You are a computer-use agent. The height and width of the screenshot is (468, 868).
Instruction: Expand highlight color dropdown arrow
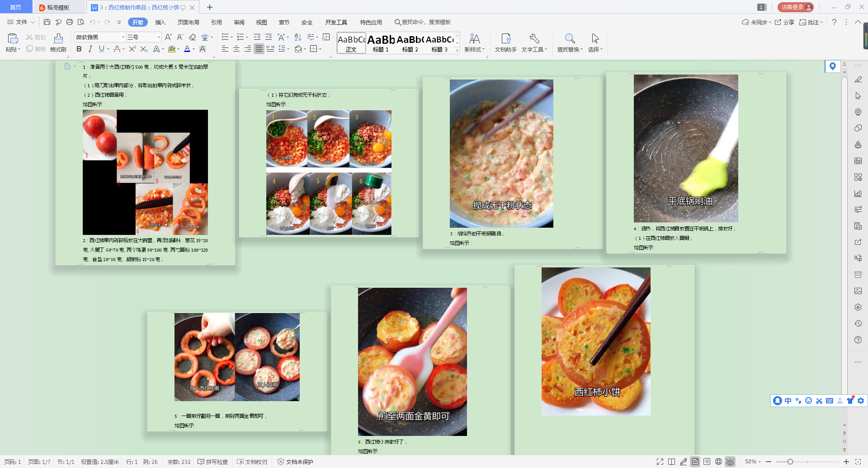[178, 49]
